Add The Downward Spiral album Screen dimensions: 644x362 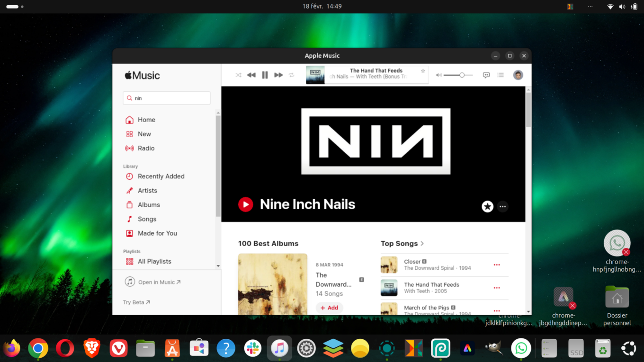(x=330, y=308)
